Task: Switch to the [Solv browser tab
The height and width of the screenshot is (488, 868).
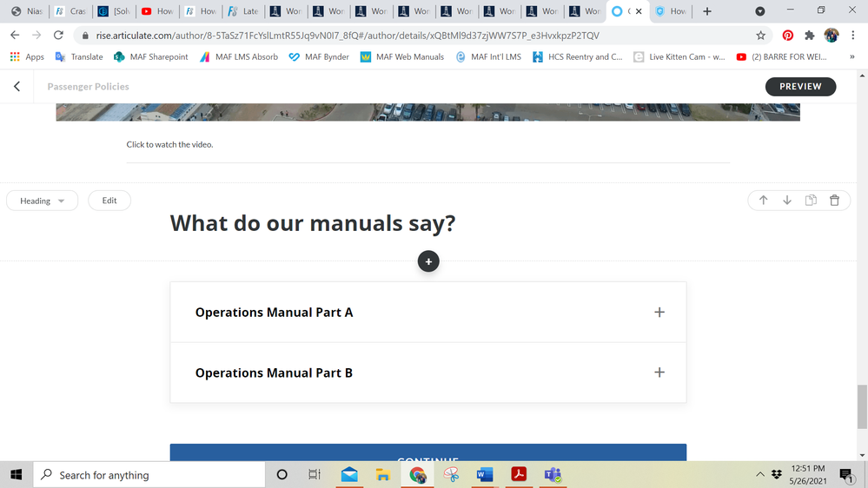Action: [114, 11]
